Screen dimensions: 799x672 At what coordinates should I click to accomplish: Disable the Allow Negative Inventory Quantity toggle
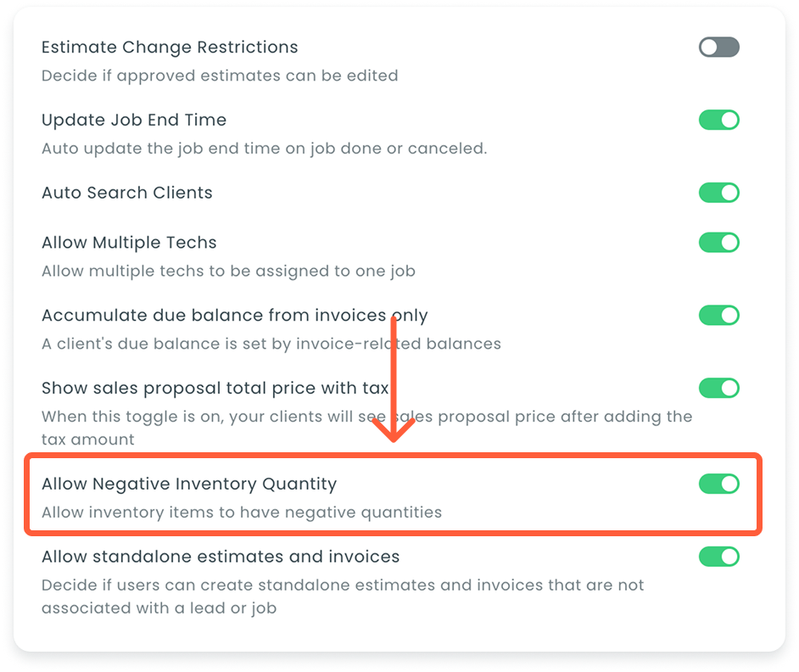[718, 484]
